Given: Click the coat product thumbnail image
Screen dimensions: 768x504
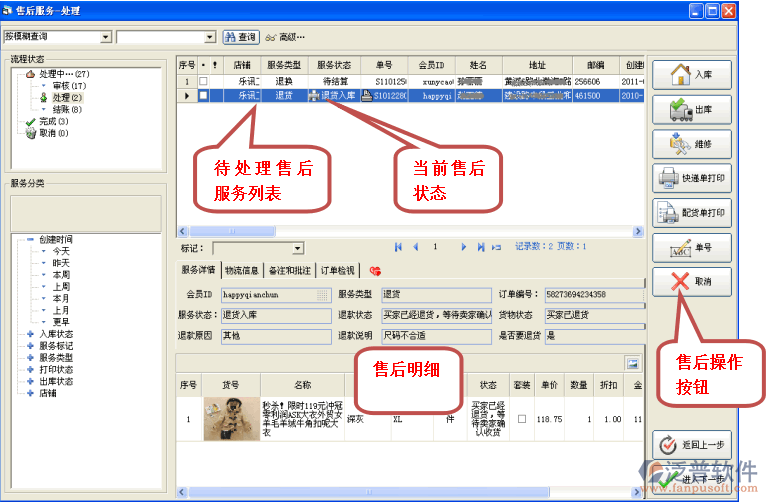Looking at the screenshot, I should (x=231, y=419).
